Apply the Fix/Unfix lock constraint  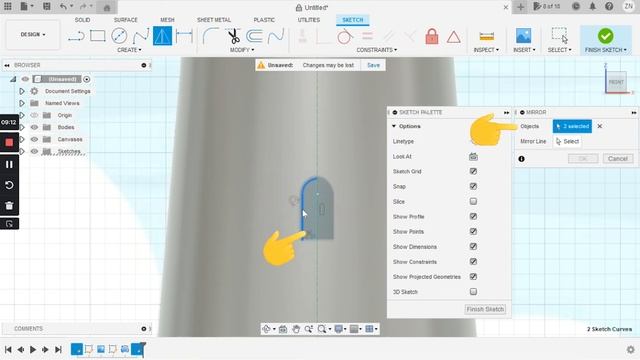pyautogui.click(x=431, y=36)
